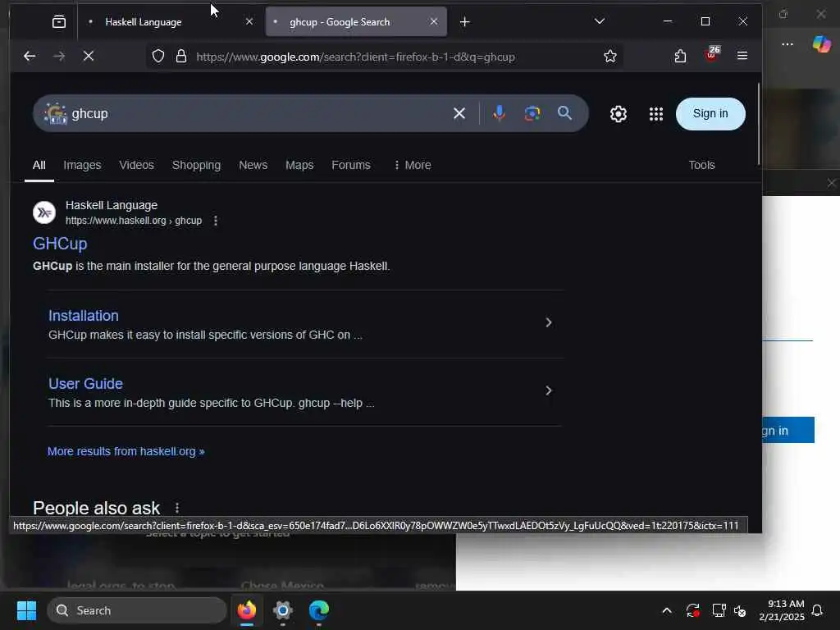
Task: Open the uBlock extension showing 26
Action: click(x=713, y=53)
